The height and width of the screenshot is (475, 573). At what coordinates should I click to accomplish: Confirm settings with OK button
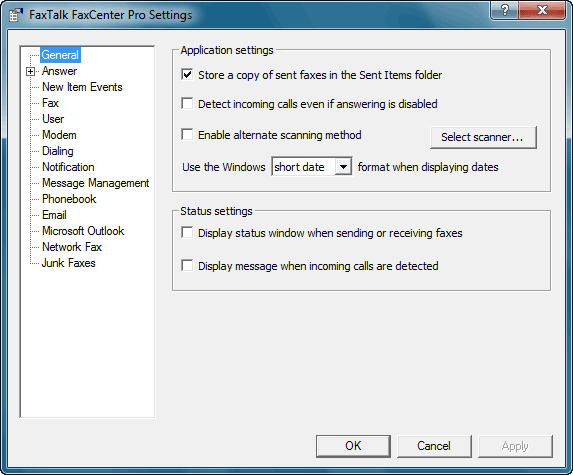pyautogui.click(x=353, y=446)
